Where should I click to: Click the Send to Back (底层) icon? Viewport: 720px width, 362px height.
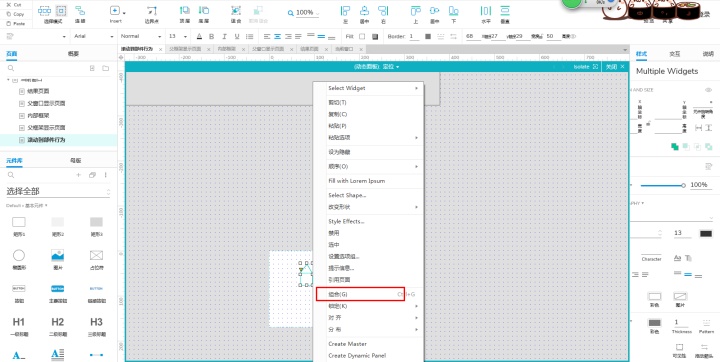point(204,10)
